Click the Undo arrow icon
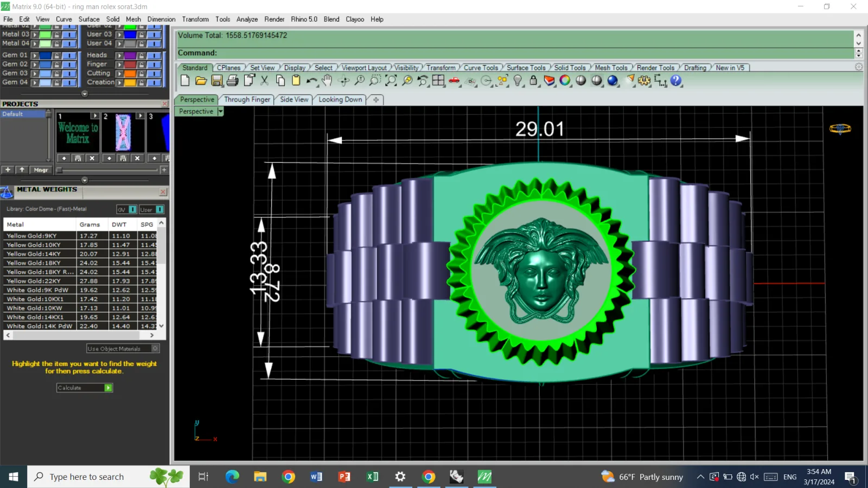This screenshot has height=488, width=868. 311,81
